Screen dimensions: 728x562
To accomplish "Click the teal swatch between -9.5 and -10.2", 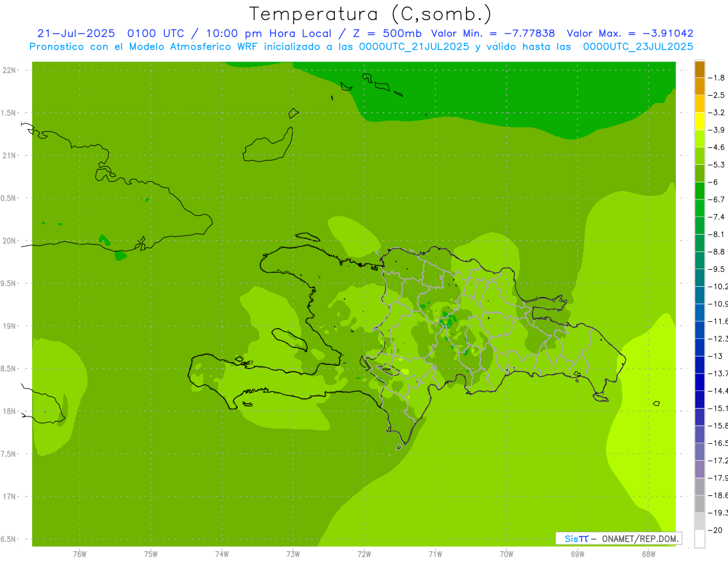I will pyautogui.click(x=699, y=278).
